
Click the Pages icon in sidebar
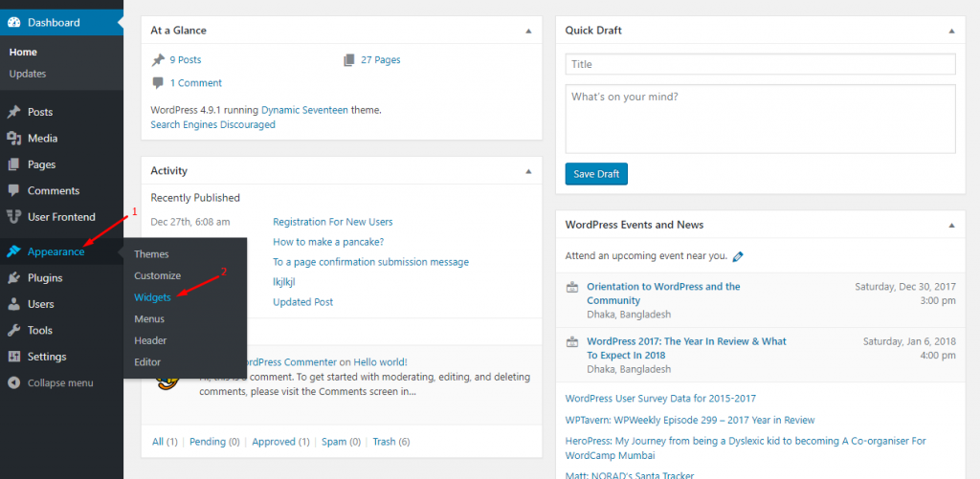[13, 164]
